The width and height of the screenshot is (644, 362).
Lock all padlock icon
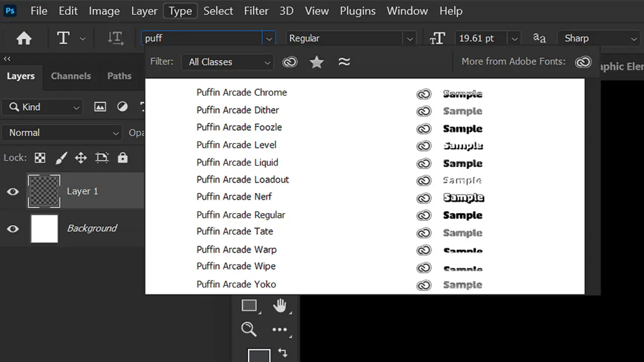tap(122, 157)
